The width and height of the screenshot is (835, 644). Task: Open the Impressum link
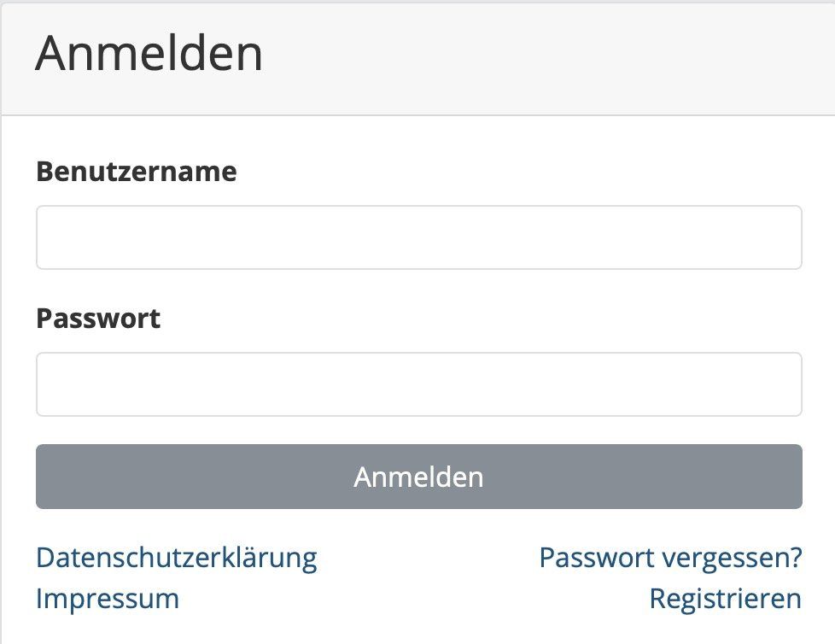[108, 599]
